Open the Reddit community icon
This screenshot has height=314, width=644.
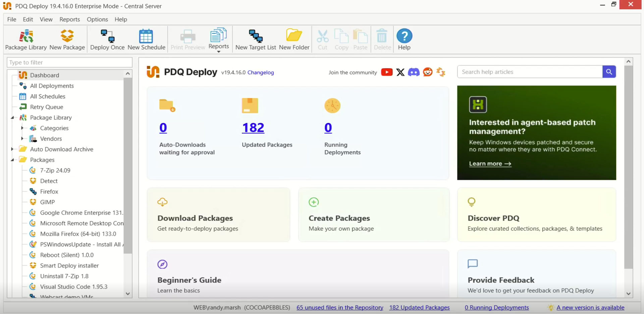point(428,72)
